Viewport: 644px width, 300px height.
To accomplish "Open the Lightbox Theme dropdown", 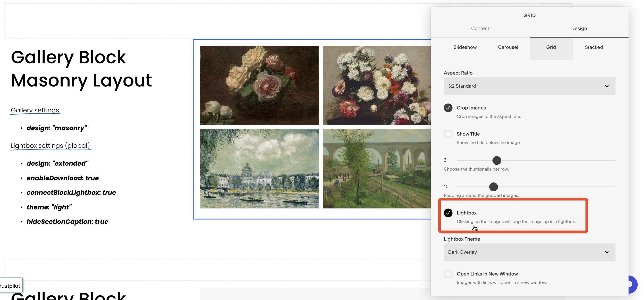I will (x=529, y=252).
